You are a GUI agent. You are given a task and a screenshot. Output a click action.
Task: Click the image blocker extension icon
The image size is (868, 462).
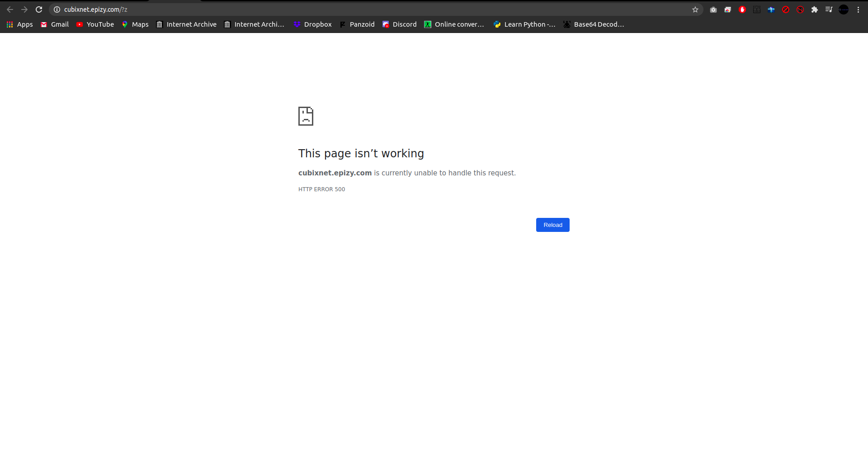[786, 9]
